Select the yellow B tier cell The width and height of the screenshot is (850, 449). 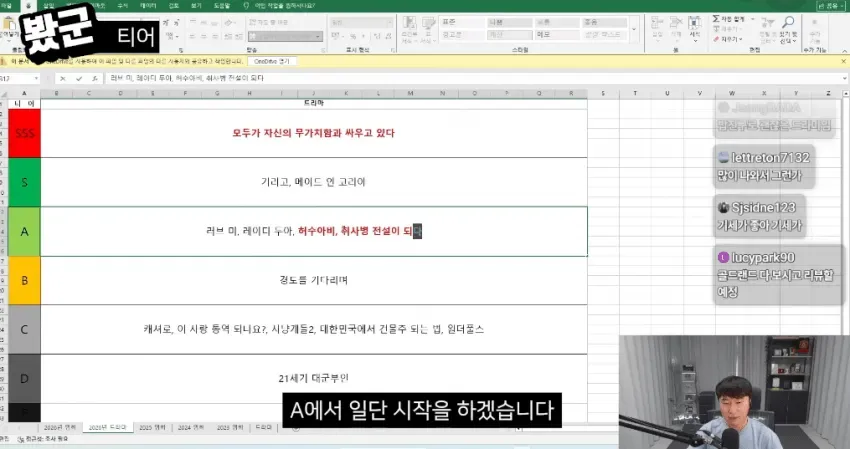pyautogui.click(x=24, y=280)
